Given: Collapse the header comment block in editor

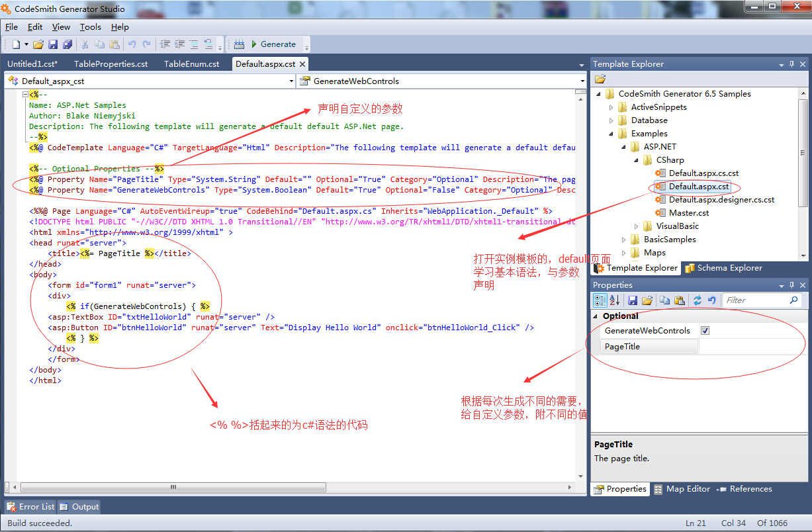Looking at the screenshot, I should coord(25,95).
